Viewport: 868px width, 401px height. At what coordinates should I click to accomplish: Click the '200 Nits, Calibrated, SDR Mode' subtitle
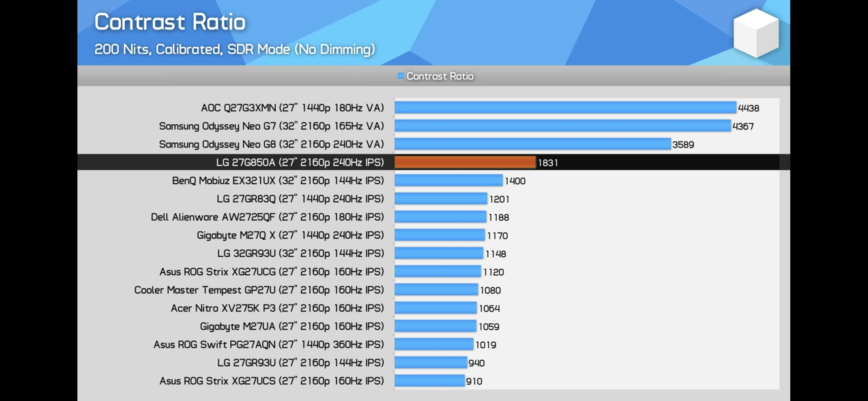pyautogui.click(x=234, y=49)
